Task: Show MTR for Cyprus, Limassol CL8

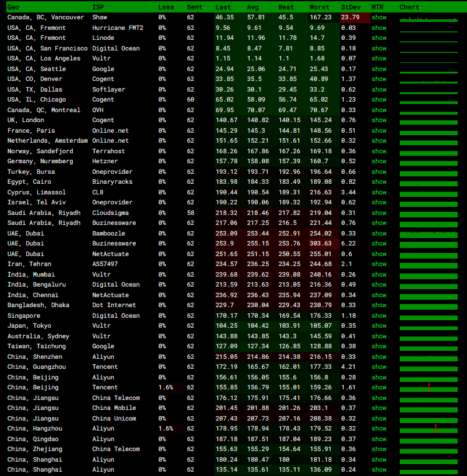Action: 379,193
